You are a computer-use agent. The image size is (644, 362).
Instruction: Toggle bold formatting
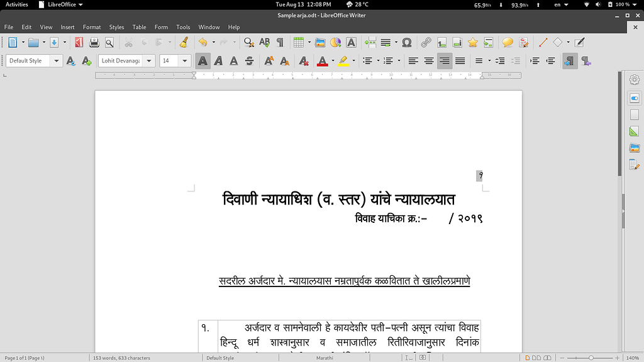[x=203, y=61]
